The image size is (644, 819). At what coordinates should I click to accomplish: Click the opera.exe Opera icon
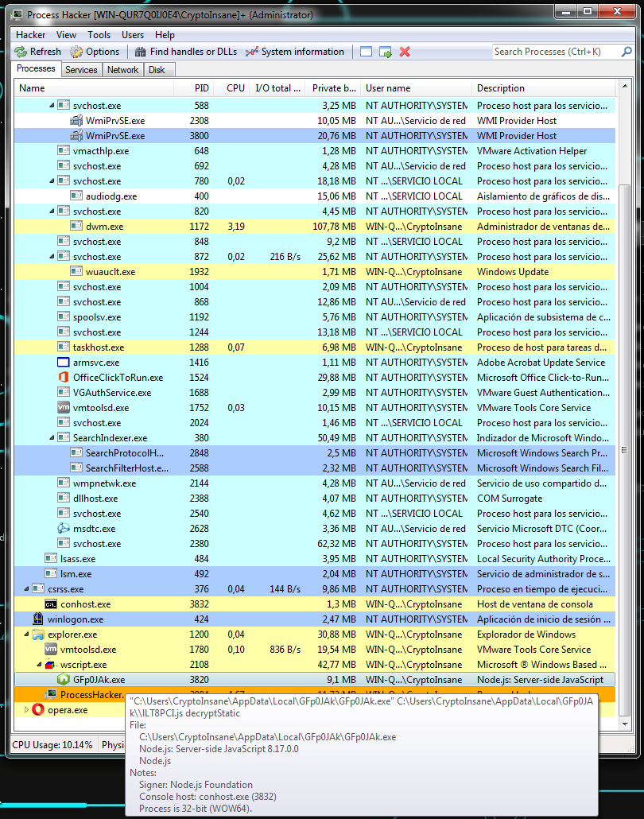[x=38, y=709]
